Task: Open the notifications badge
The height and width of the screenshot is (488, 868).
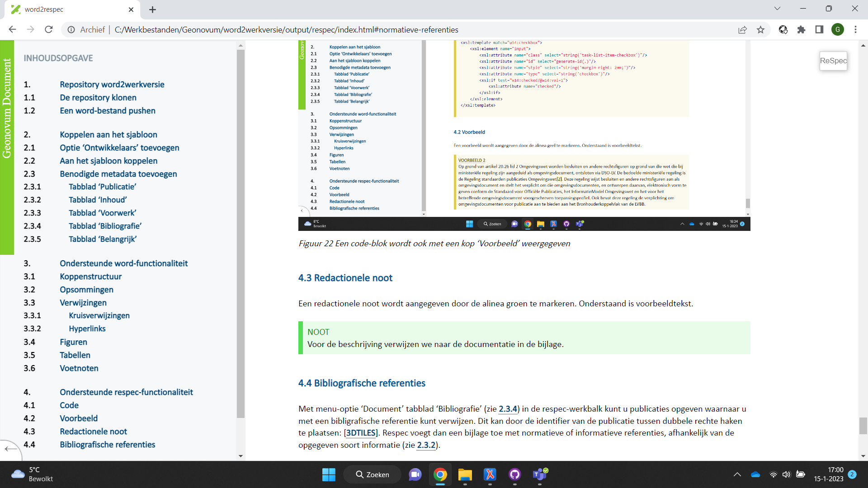Action: (852, 474)
